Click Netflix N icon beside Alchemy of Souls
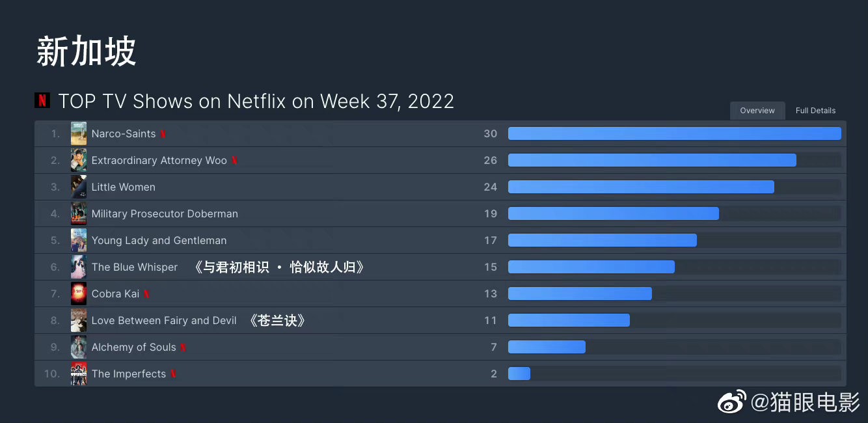The height and width of the screenshot is (423, 868). (183, 347)
